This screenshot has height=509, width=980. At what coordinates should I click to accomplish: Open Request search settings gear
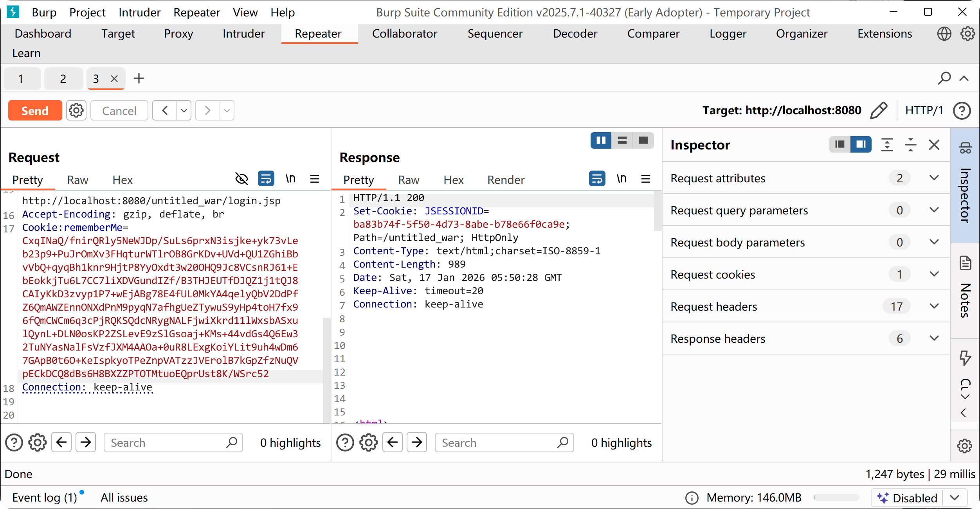(38, 442)
